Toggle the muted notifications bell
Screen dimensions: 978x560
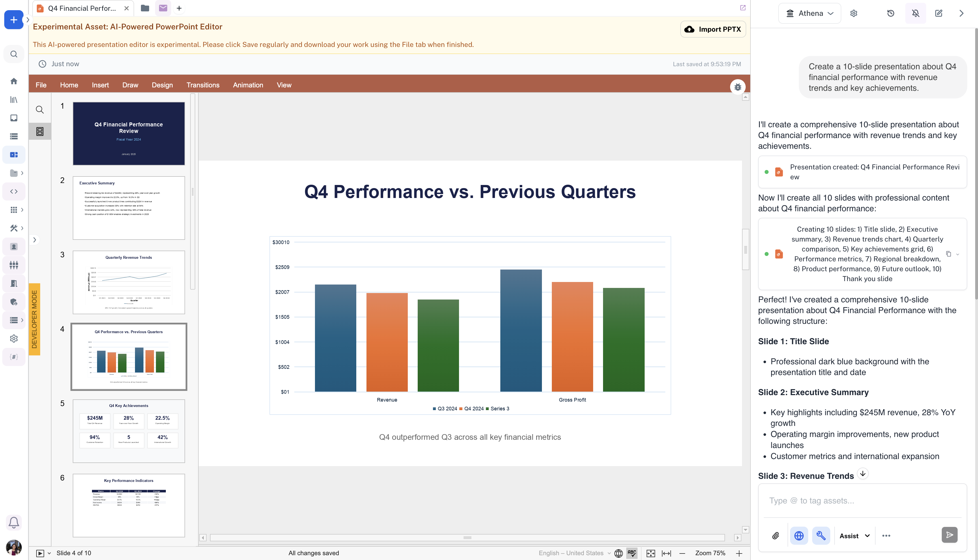(x=916, y=13)
